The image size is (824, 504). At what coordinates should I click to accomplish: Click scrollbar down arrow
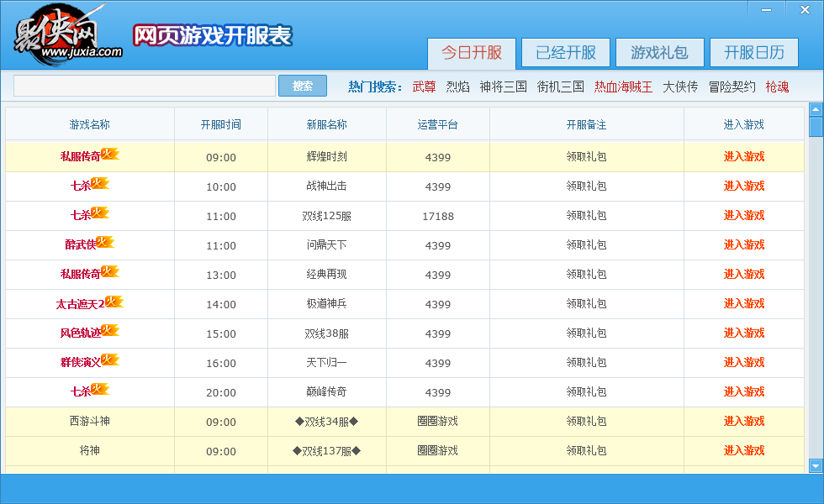[x=816, y=465]
